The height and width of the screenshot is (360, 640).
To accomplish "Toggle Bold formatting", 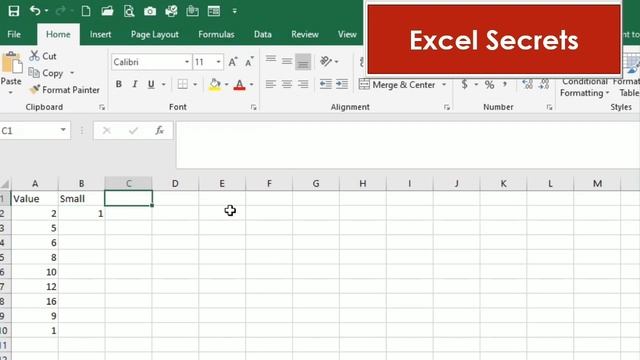I will tap(118, 84).
